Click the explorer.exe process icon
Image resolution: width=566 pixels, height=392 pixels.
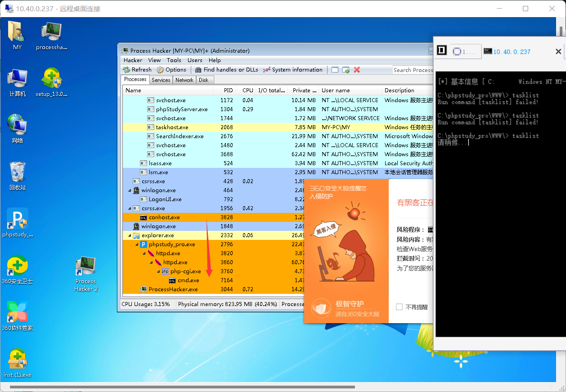coord(136,235)
